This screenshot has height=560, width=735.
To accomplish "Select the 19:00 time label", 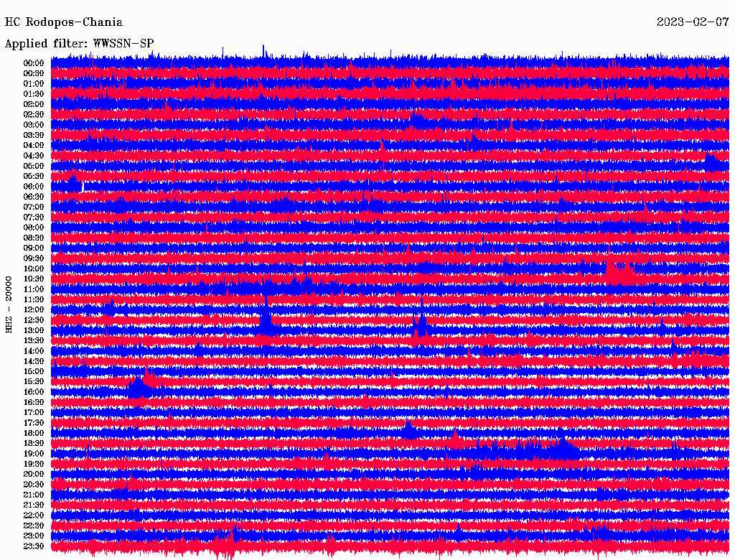I will (x=34, y=454).
